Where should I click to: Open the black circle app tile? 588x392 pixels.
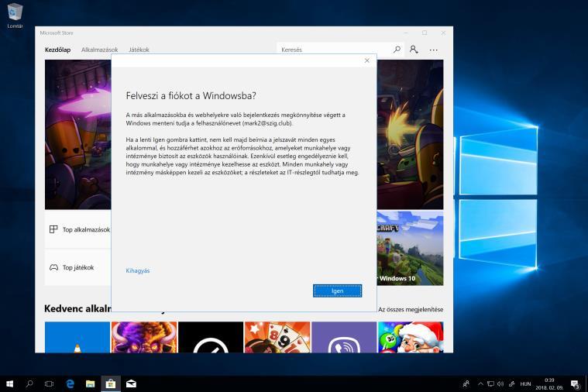click(x=211, y=337)
